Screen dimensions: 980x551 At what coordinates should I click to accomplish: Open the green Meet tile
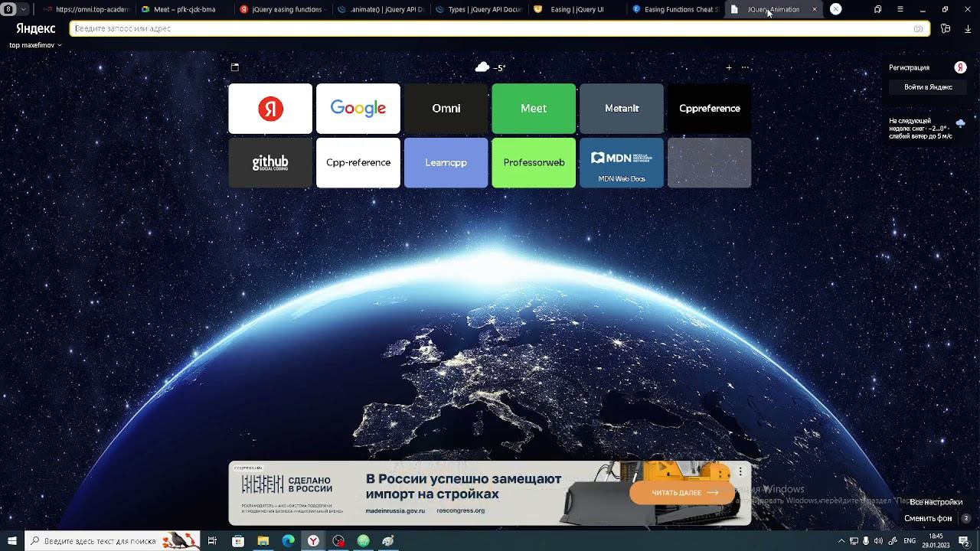point(534,109)
